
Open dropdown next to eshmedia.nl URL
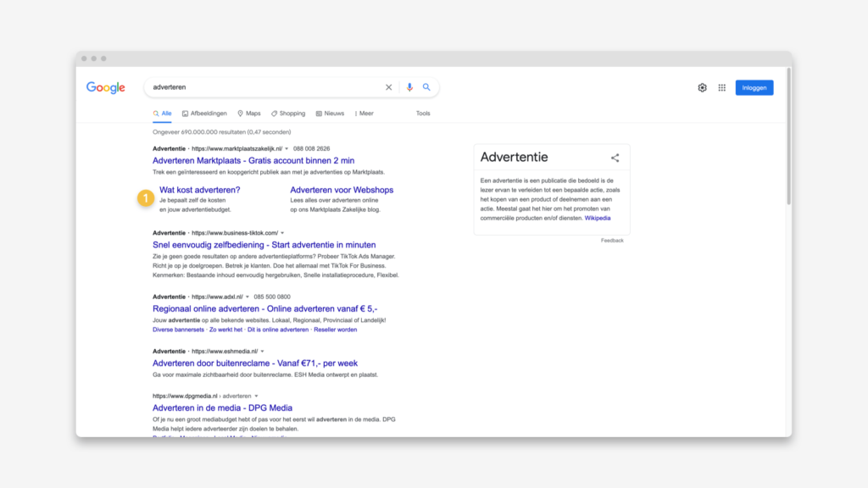coord(263,352)
